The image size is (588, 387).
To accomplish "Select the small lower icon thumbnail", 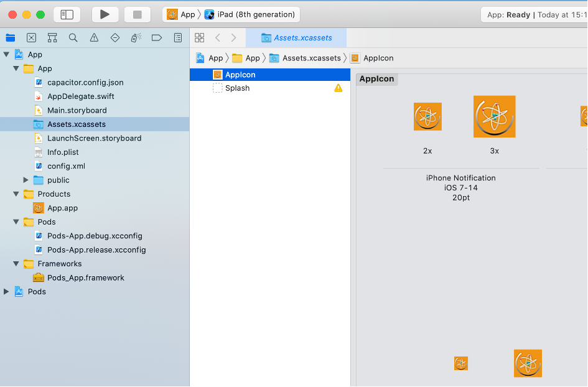I will click(461, 363).
